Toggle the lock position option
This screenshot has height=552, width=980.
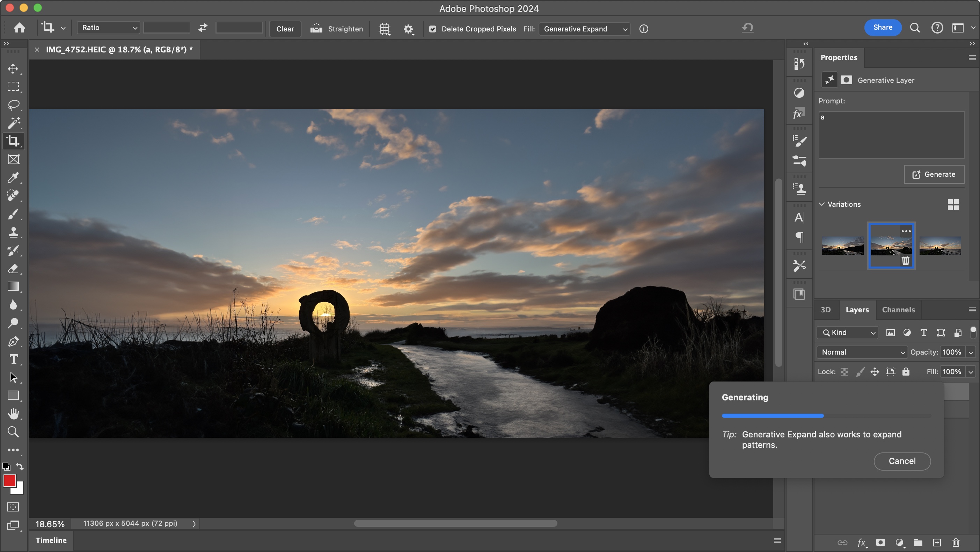(875, 372)
